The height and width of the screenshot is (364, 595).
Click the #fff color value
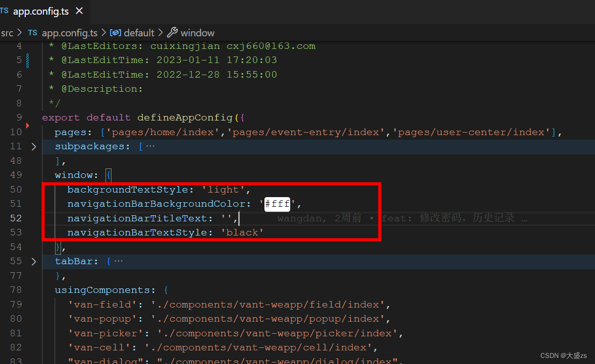click(x=277, y=204)
